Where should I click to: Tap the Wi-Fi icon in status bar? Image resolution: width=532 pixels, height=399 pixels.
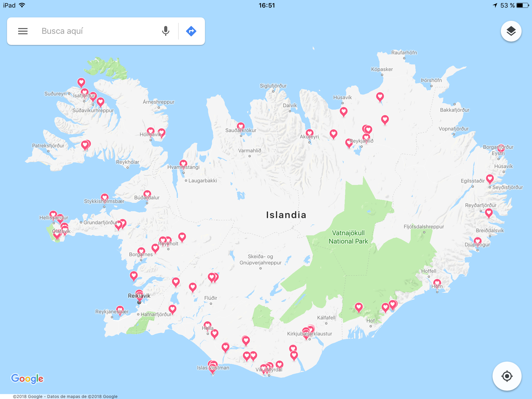coord(22,5)
